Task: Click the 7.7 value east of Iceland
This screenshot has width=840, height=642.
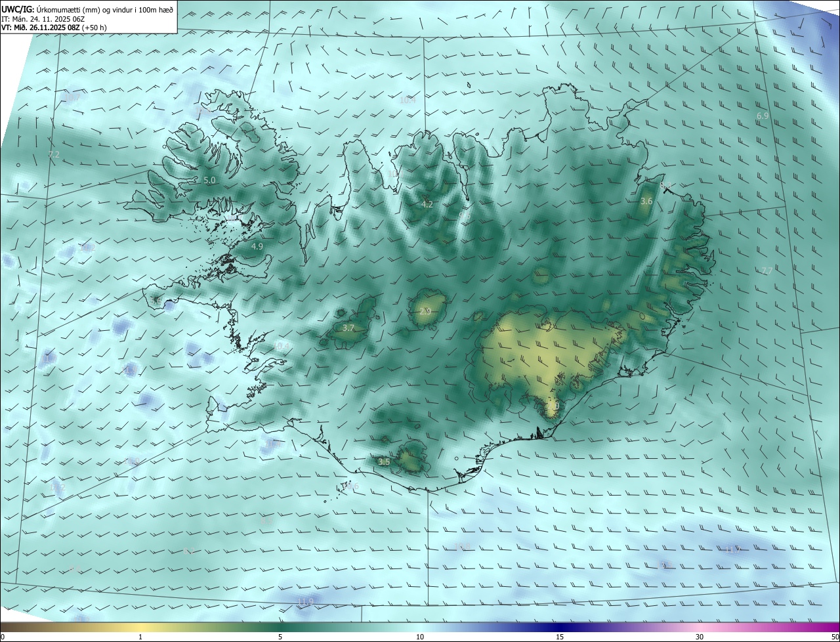Action: click(766, 270)
